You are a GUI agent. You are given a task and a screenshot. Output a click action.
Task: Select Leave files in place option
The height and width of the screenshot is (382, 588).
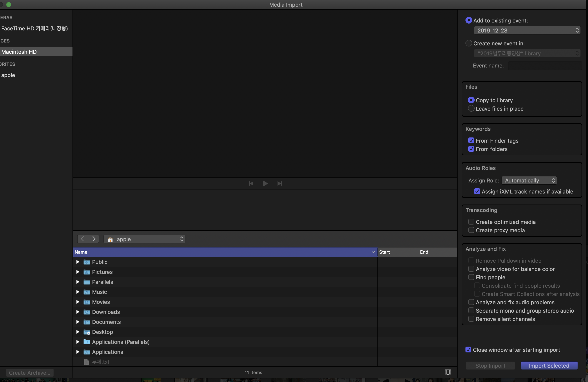click(471, 109)
